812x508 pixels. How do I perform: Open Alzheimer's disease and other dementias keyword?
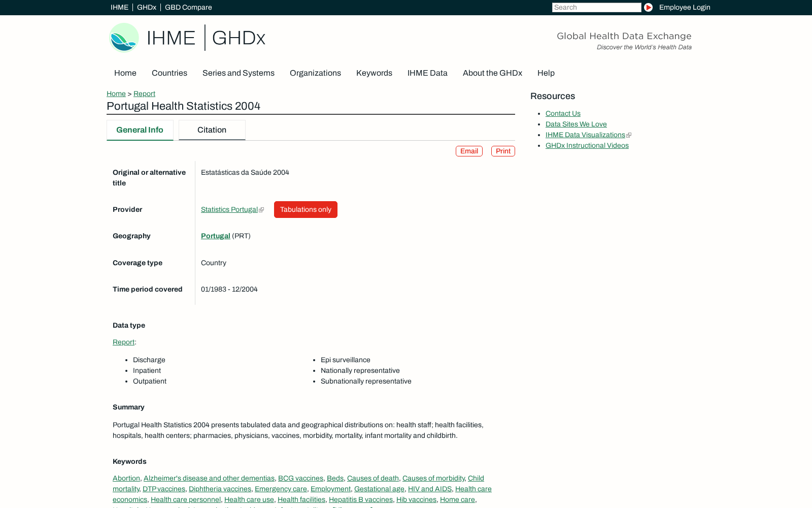tap(209, 479)
